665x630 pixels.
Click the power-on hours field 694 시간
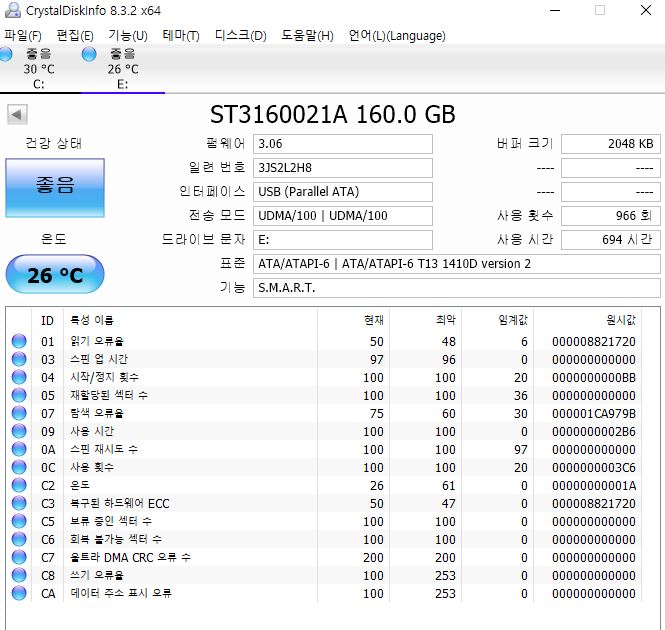pos(611,240)
